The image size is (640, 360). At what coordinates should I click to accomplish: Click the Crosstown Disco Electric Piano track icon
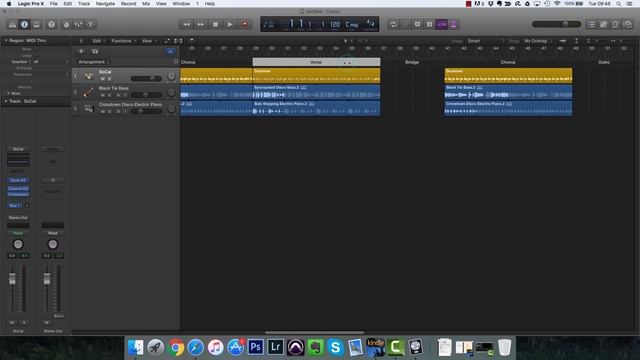pos(89,109)
